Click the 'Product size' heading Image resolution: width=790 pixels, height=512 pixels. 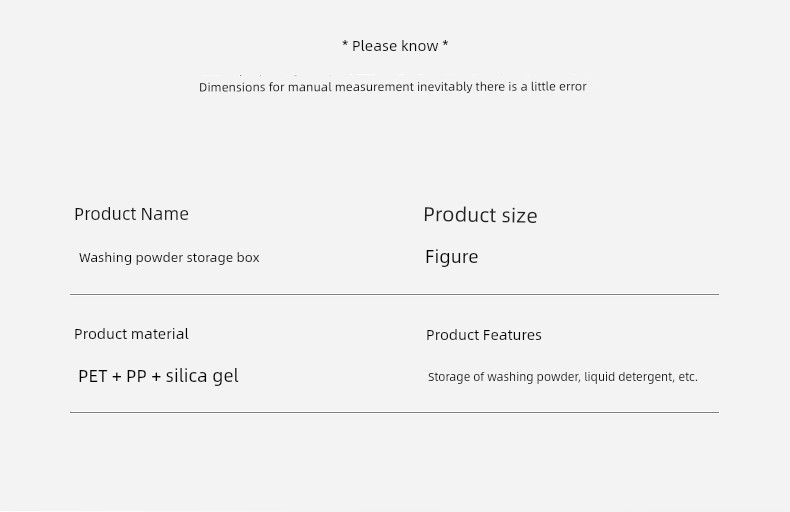[480, 215]
